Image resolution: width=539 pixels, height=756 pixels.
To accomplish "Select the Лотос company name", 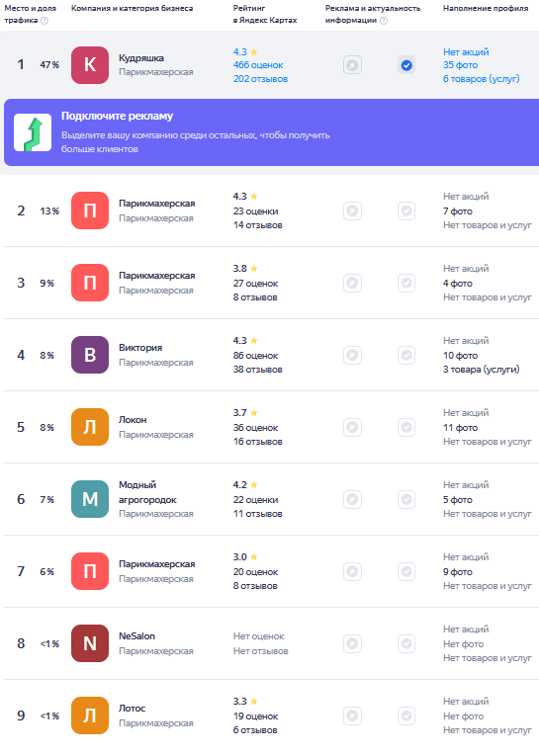I will pyautogui.click(x=132, y=709).
